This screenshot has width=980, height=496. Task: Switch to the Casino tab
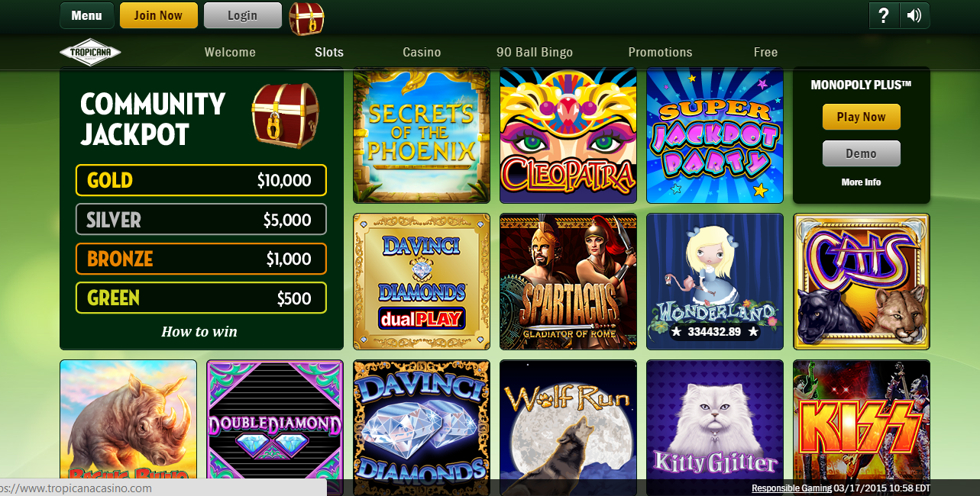(422, 52)
